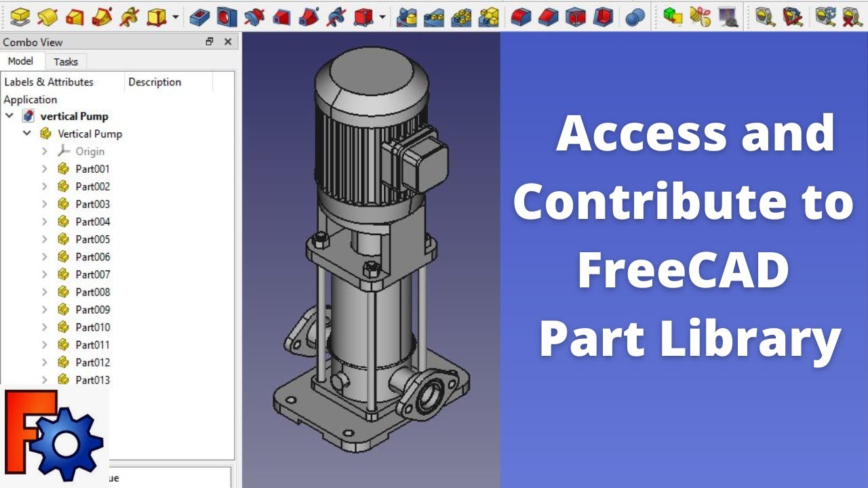Select the Origin label in tree

tap(90, 151)
